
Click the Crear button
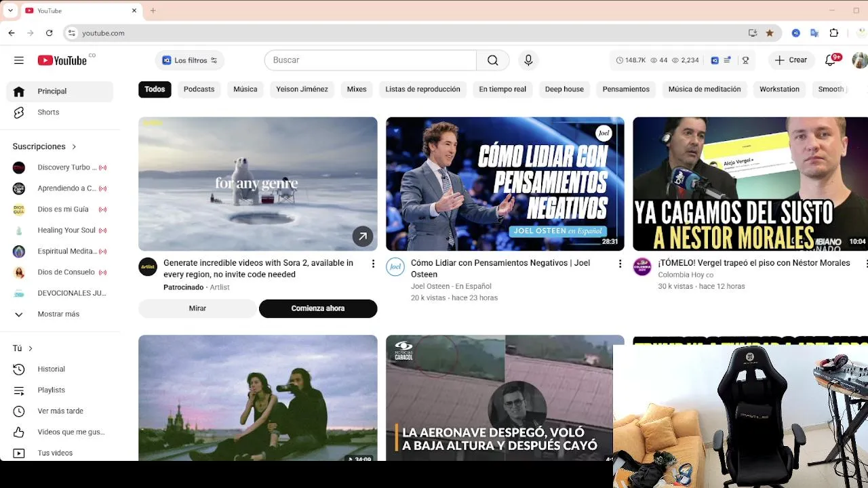(791, 60)
